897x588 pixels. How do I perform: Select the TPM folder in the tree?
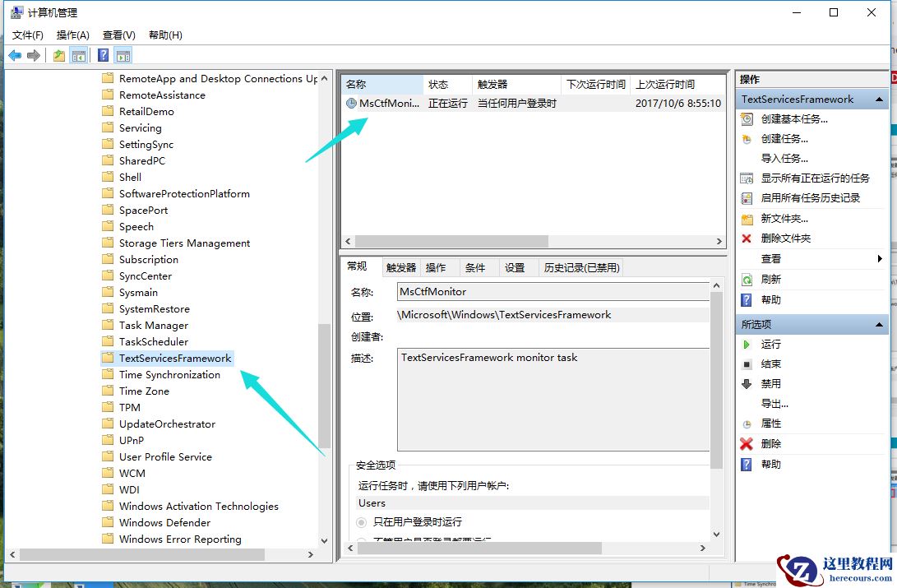pyautogui.click(x=130, y=407)
